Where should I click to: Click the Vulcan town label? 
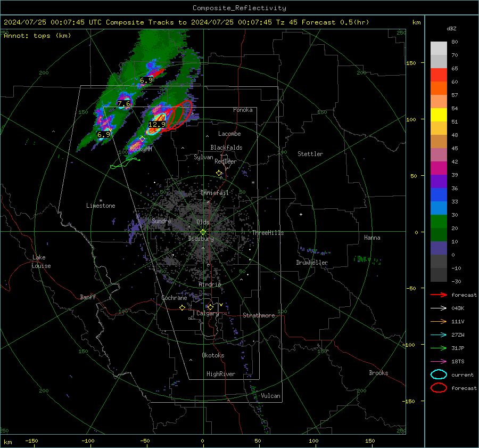pyautogui.click(x=270, y=396)
